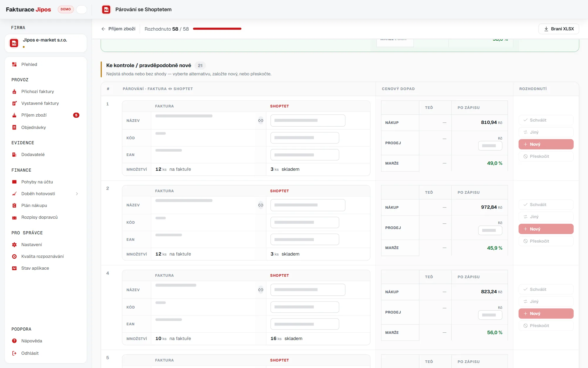The image size is (588, 368).
Task: Click the Nákup value 972,84 Kč
Action: (x=492, y=207)
